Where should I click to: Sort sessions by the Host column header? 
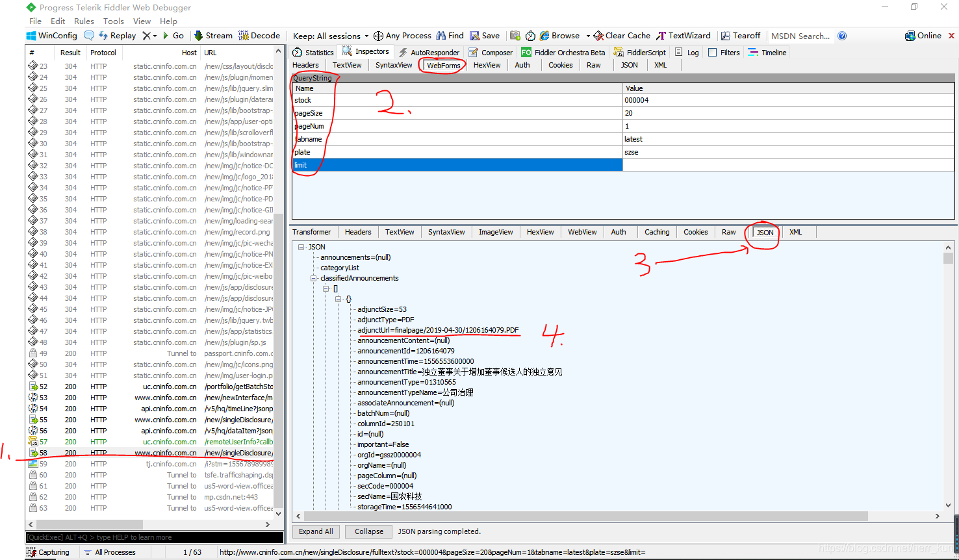pyautogui.click(x=161, y=53)
